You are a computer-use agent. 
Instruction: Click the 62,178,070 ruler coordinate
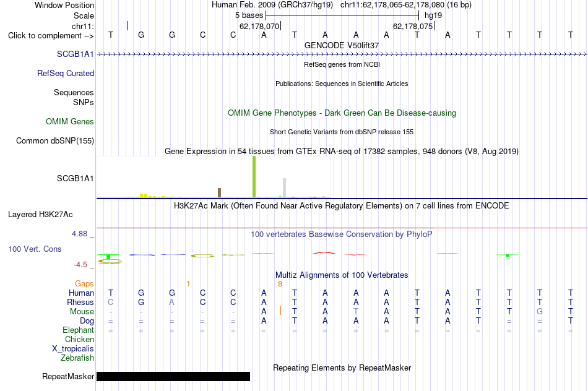[259, 26]
